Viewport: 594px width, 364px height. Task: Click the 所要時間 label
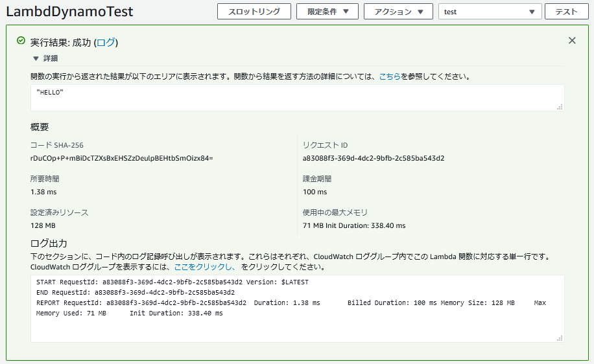(x=45, y=179)
